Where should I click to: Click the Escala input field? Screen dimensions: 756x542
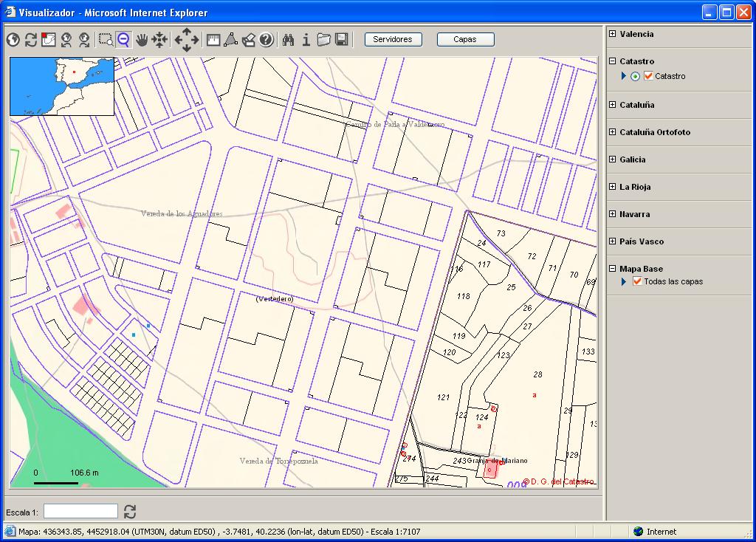(x=80, y=511)
